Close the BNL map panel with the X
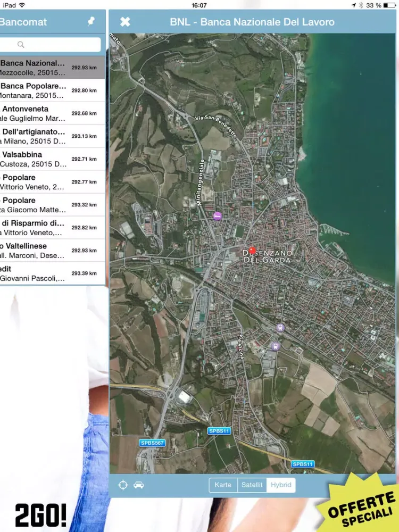Image resolution: width=399 pixels, height=532 pixels. pos(125,22)
